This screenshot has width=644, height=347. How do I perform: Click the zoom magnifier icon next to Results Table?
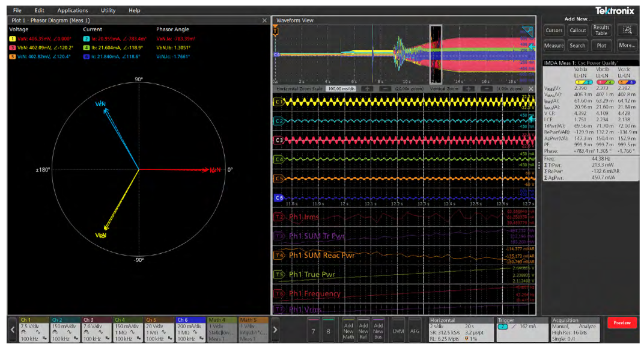coord(627,30)
